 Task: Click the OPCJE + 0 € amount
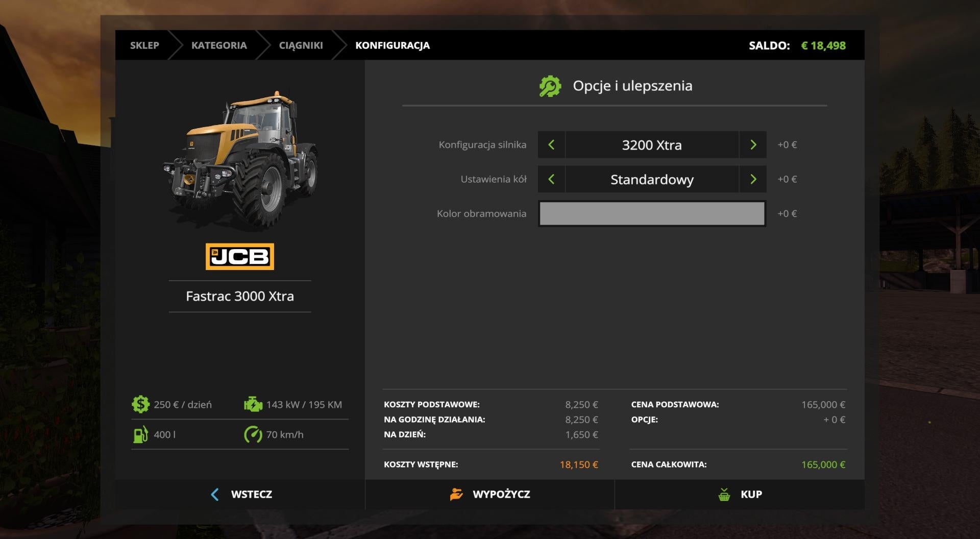pyautogui.click(x=834, y=420)
